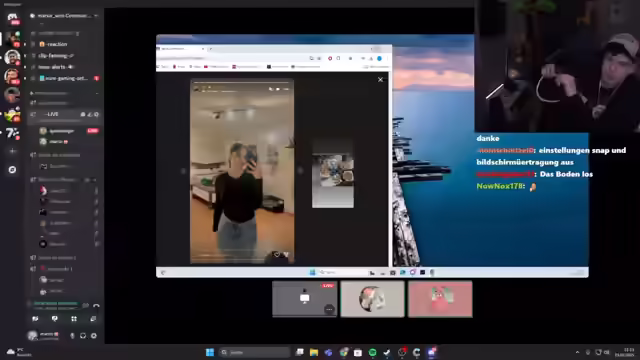The image size is (640, 360).
Task: Open the small next-story thumbnail on the right
Action: (333, 175)
